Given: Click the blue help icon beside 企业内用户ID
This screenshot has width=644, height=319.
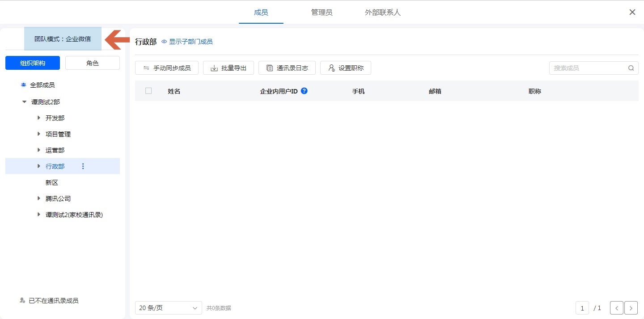Looking at the screenshot, I should click(x=304, y=91).
